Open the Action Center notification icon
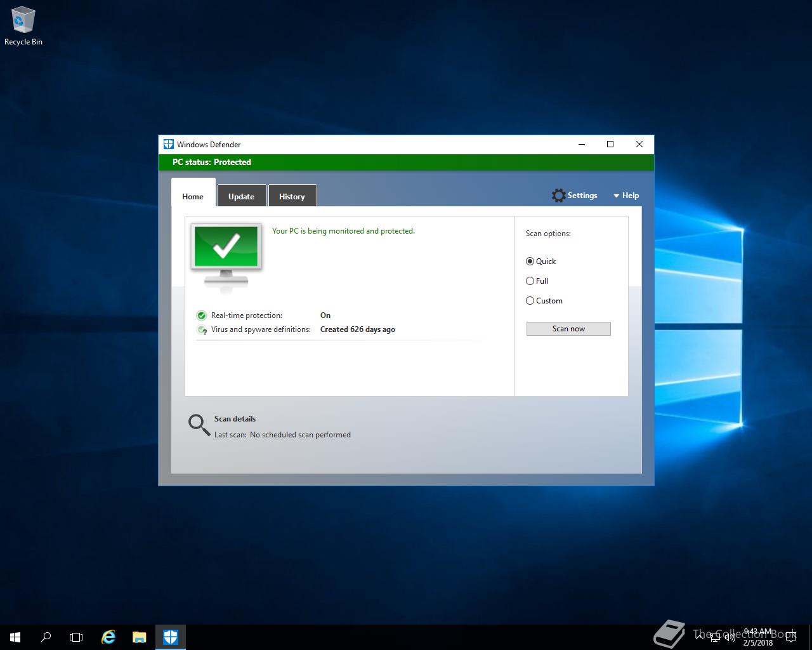812x650 pixels. pos(791,637)
